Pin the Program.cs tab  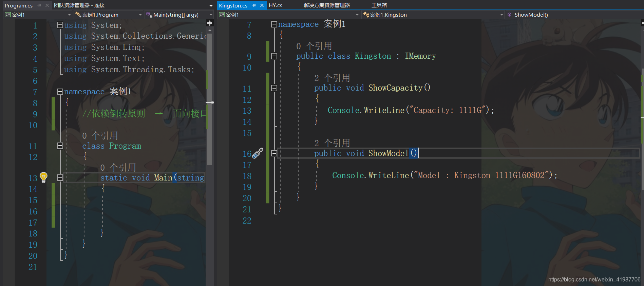(x=39, y=5)
